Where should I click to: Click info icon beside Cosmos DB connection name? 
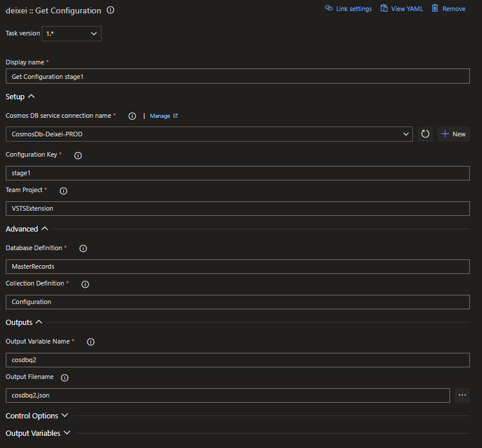[x=132, y=116]
